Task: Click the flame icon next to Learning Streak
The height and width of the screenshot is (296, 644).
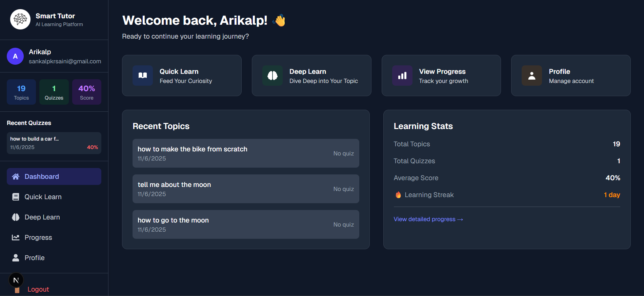Action: [398, 195]
